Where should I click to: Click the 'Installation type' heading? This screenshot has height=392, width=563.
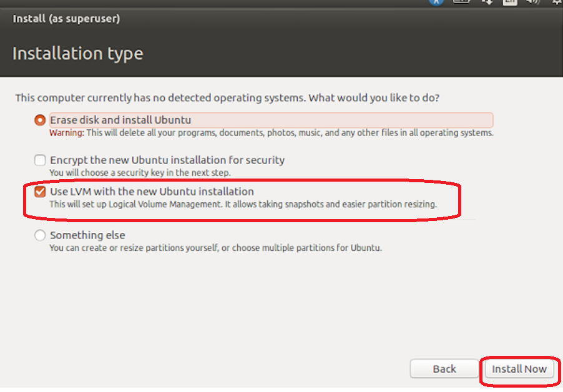coord(77,54)
